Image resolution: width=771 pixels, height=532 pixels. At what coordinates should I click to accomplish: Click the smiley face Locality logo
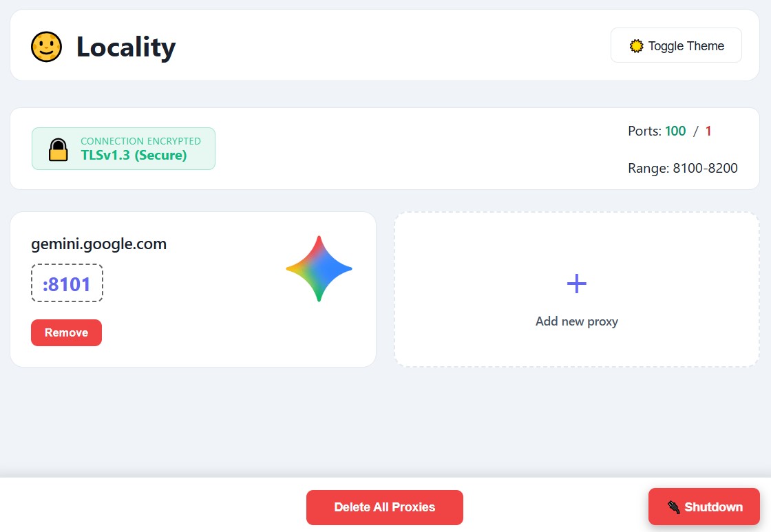[x=47, y=47]
